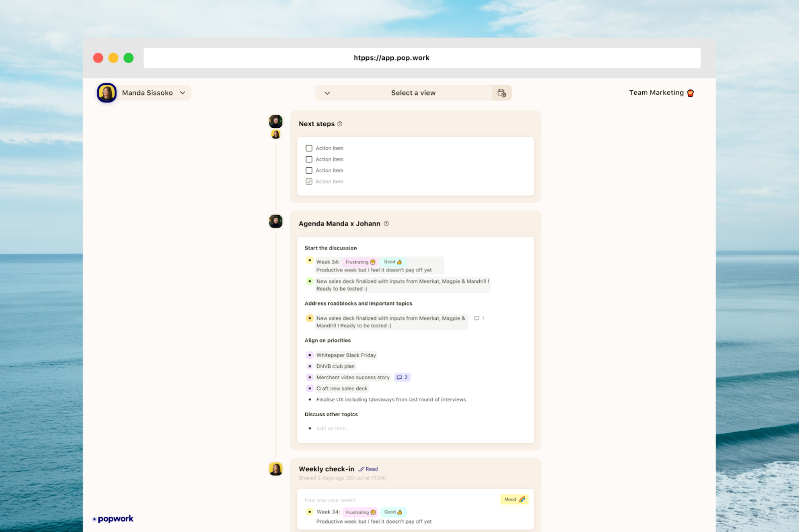Open the single comment on the roadblocks item
This screenshot has width=799, height=532.
[x=478, y=318]
